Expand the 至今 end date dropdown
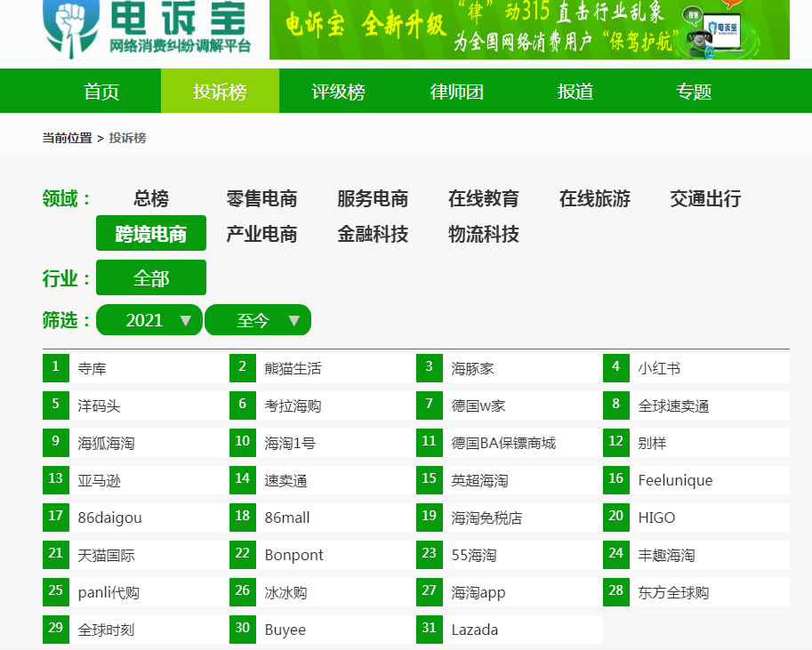 (x=258, y=320)
